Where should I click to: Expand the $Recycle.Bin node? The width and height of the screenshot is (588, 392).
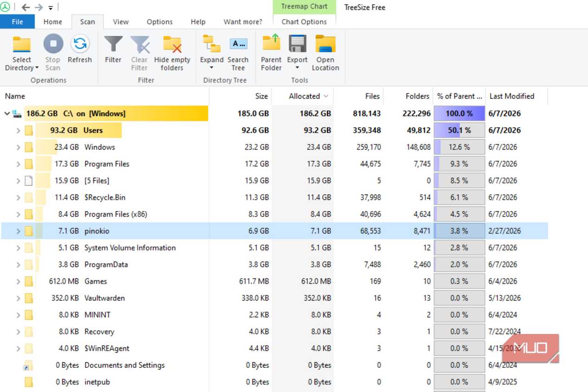[18, 197]
